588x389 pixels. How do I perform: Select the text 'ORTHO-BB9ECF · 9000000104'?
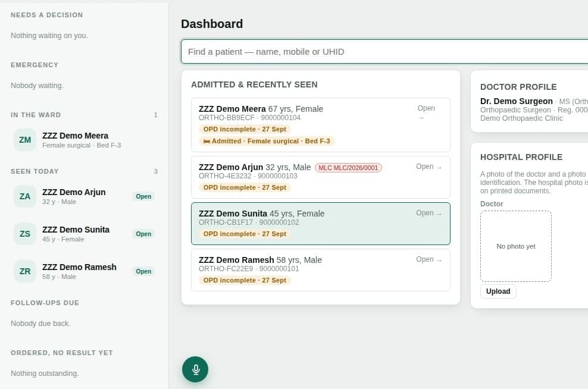pos(250,118)
